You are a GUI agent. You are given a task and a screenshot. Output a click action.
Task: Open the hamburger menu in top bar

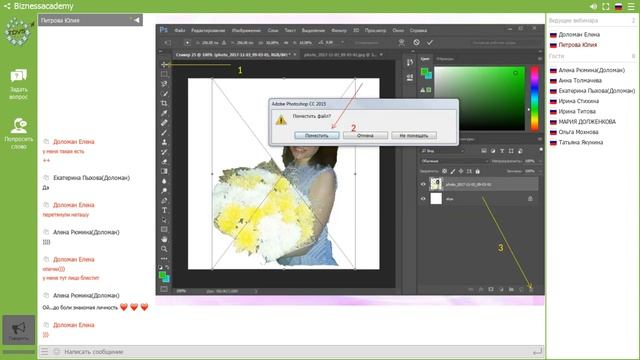631,6
